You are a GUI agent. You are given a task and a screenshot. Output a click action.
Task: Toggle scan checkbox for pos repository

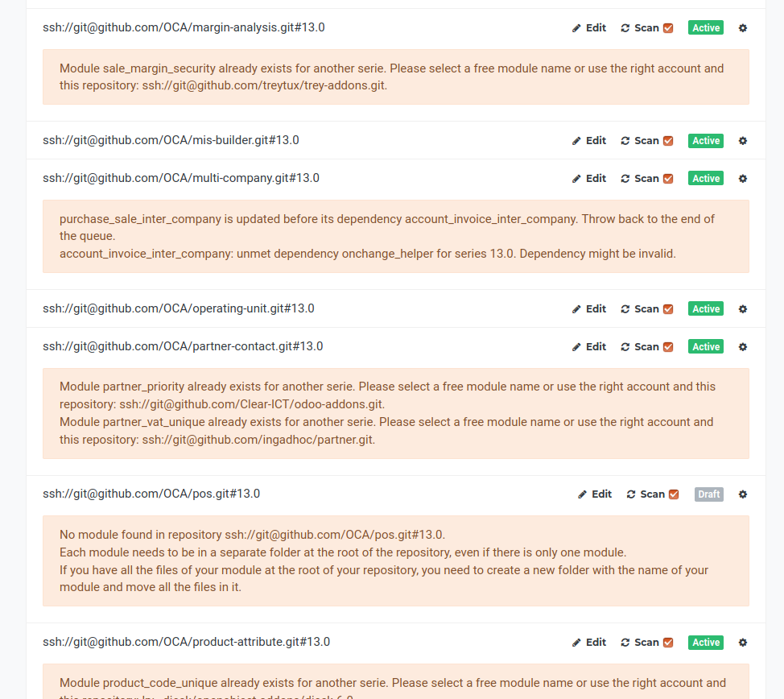[x=674, y=494]
